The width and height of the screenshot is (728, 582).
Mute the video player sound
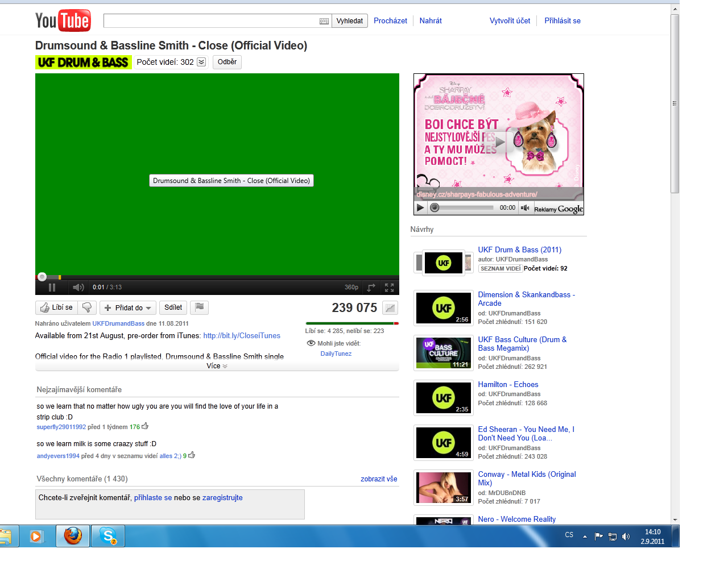78,288
